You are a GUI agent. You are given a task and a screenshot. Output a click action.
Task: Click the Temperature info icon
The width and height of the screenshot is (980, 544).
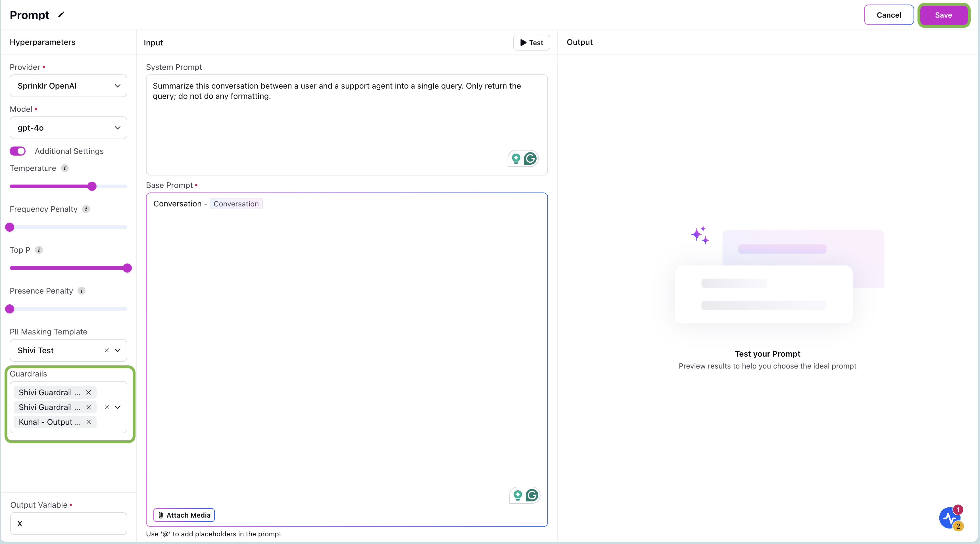tap(65, 168)
